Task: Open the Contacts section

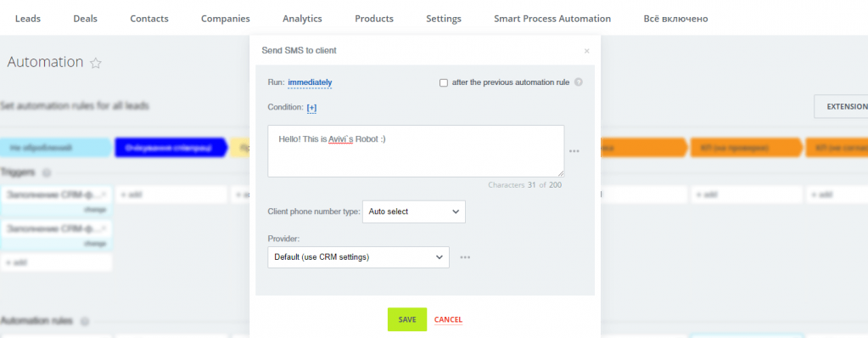Action: click(x=149, y=19)
